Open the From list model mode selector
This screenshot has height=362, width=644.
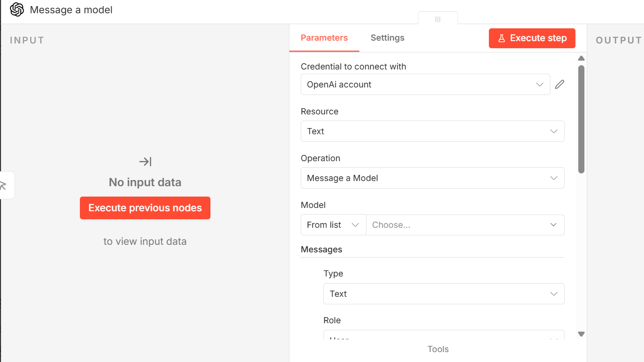(333, 225)
